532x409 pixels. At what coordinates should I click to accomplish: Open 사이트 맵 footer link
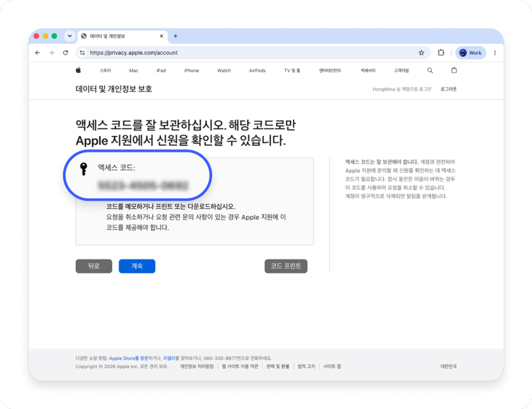332,366
